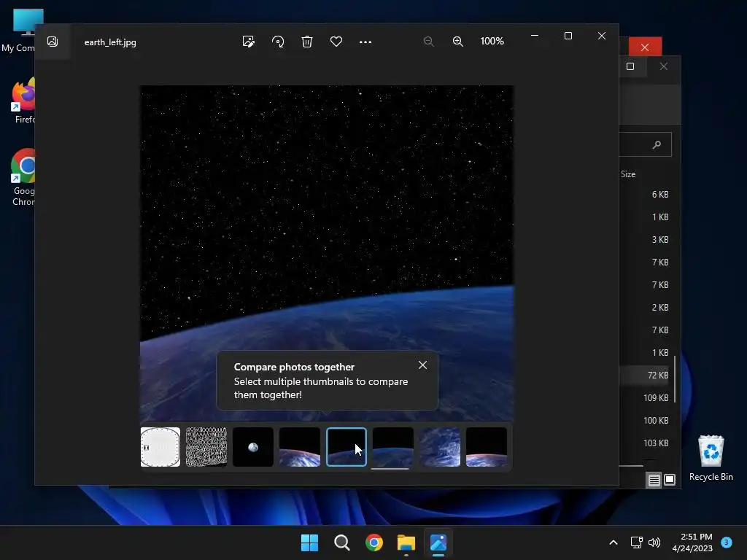Close the Photos window
Image resolution: width=747 pixels, height=560 pixels.
(602, 36)
